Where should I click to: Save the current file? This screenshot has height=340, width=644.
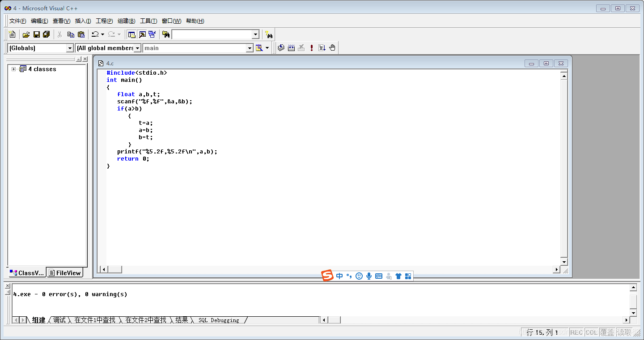pyautogui.click(x=37, y=34)
